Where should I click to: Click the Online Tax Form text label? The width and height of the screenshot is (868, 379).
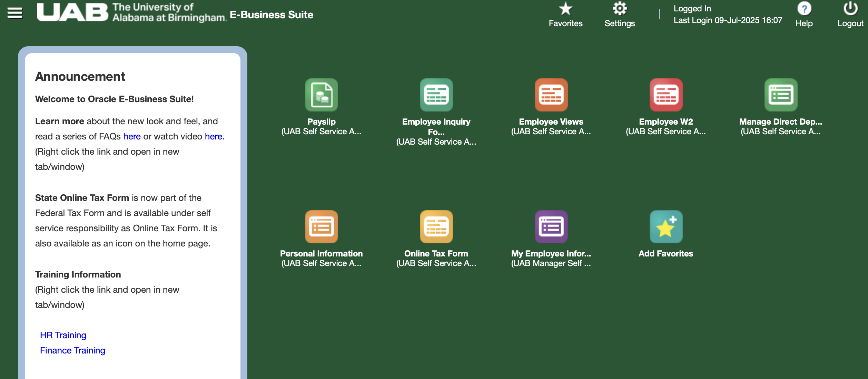[x=436, y=254]
